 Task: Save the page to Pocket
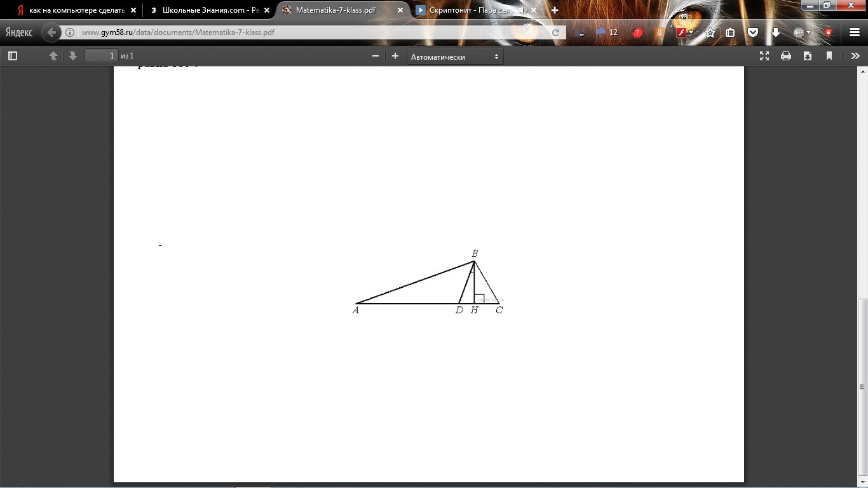pos(754,32)
